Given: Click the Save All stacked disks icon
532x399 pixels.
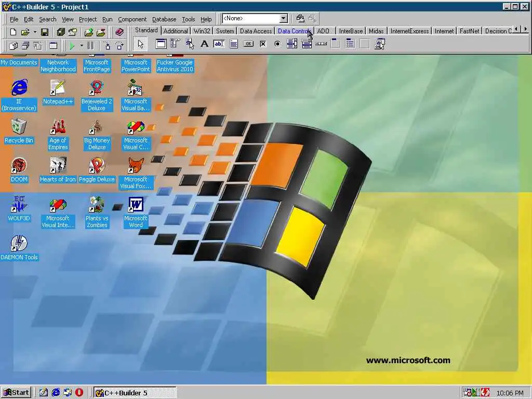Looking at the screenshot, I should click(61, 32).
